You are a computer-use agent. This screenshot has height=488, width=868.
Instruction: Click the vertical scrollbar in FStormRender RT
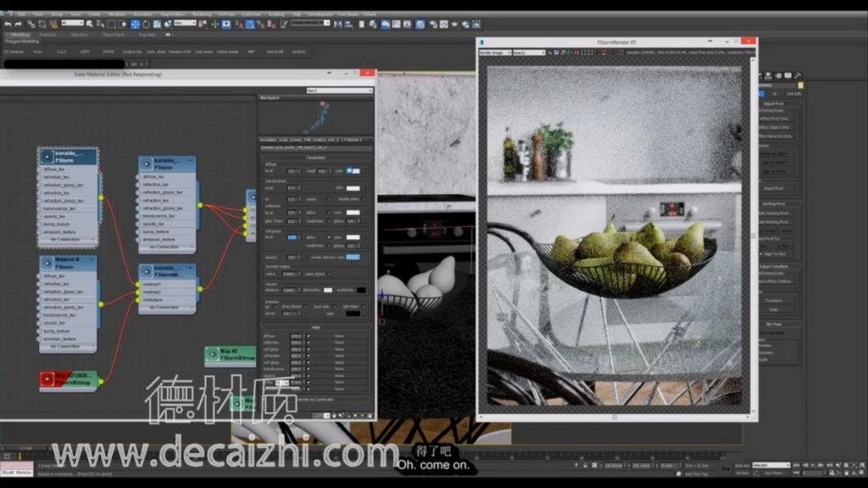(x=753, y=236)
